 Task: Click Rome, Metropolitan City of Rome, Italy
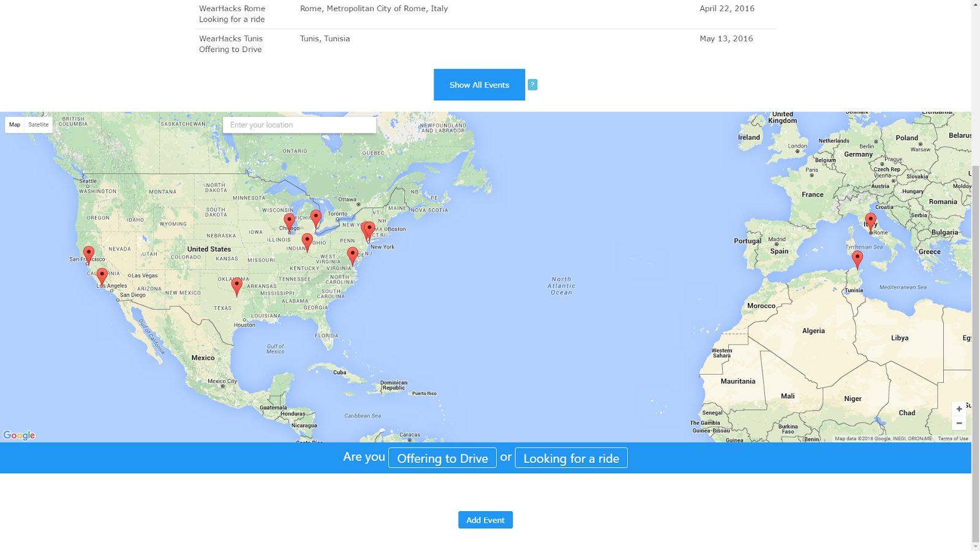click(x=374, y=9)
